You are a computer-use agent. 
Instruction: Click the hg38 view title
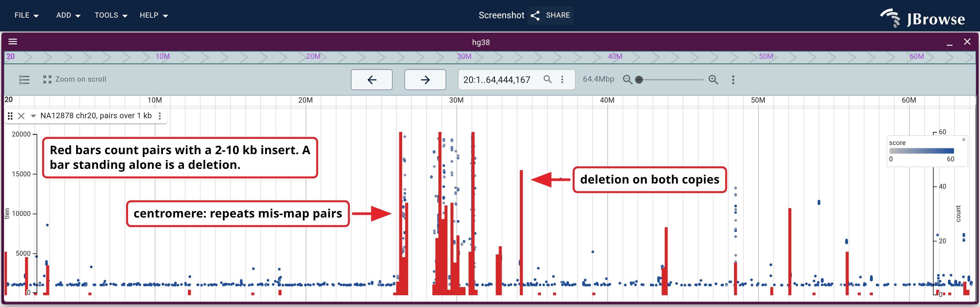point(481,42)
